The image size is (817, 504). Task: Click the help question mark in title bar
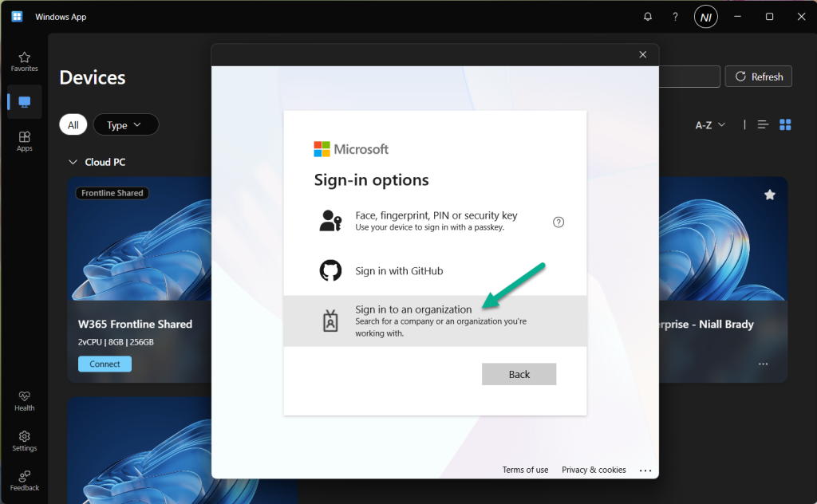click(x=675, y=17)
